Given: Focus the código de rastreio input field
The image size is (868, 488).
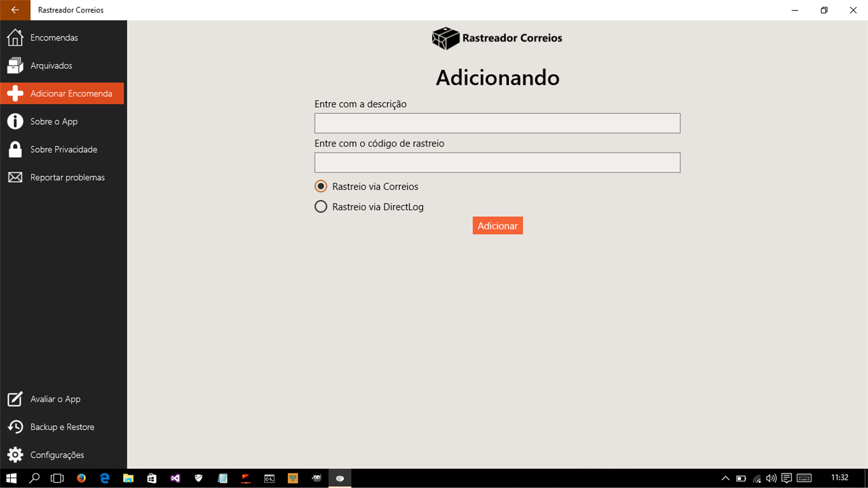Looking at the screenshot, I should click(497, 163).
